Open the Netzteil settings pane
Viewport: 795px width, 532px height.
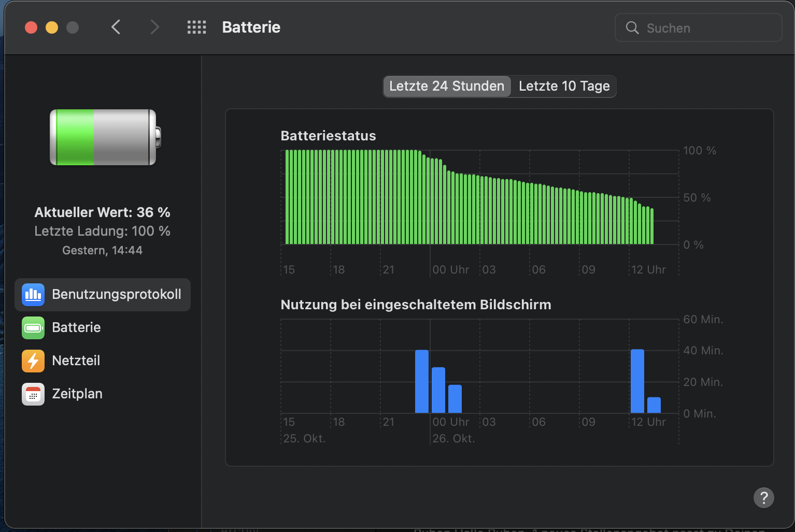[76, 361]
